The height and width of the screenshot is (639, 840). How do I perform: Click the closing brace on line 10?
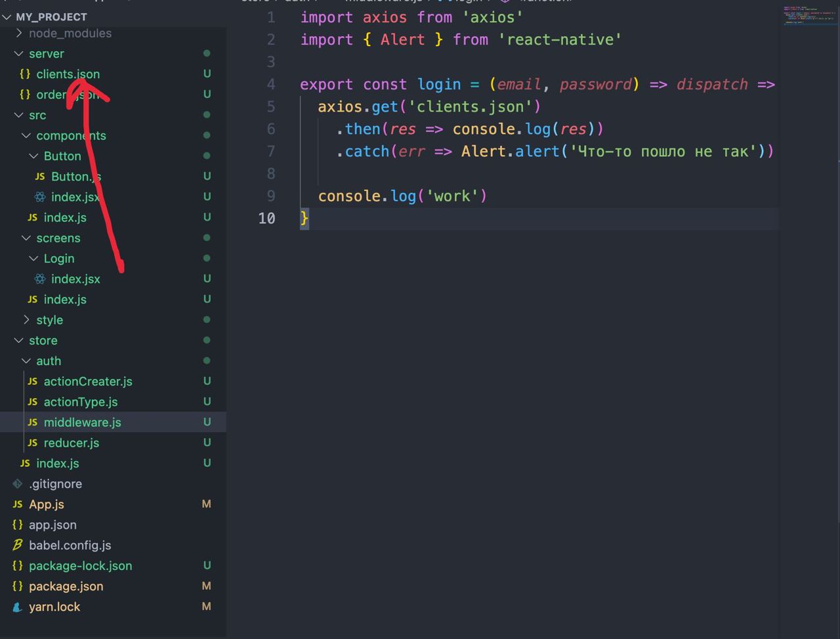[304, 218]
